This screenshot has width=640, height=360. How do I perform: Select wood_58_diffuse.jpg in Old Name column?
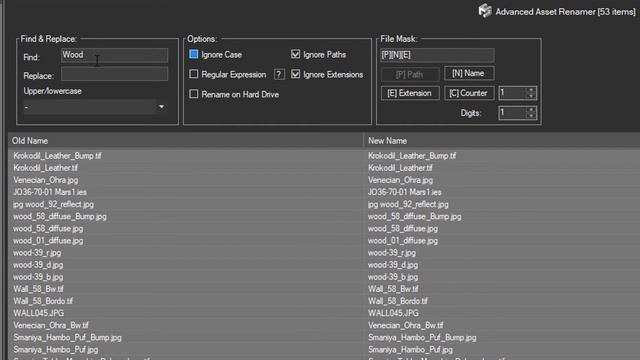[48, 229]
